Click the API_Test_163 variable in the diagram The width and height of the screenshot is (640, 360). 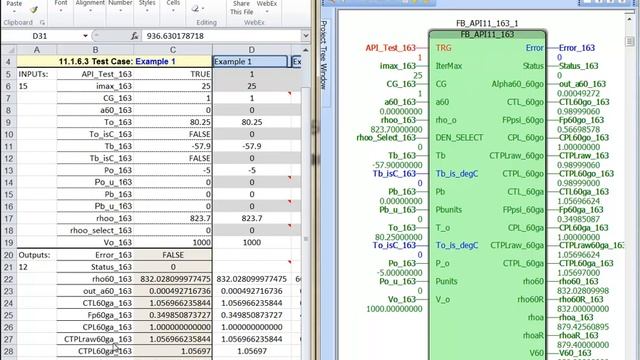coord(391,48)
